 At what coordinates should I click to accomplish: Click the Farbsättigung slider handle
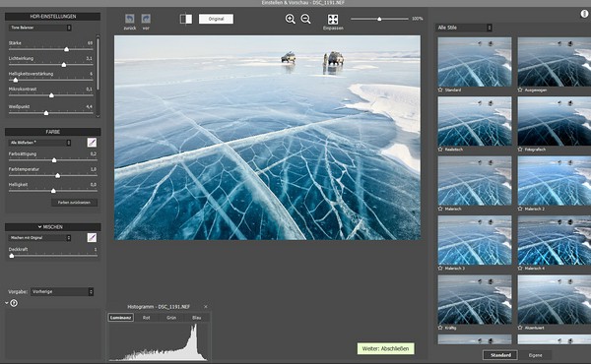(54, 160)
